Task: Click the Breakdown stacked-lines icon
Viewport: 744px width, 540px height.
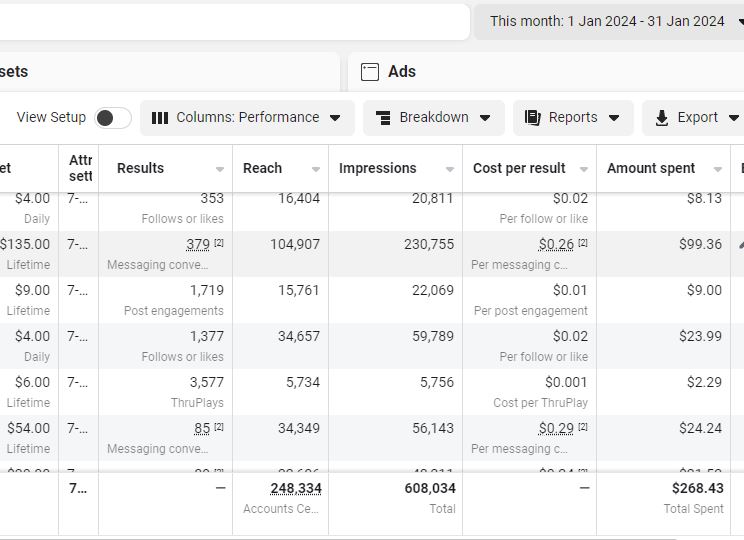Action: (383, 118)
